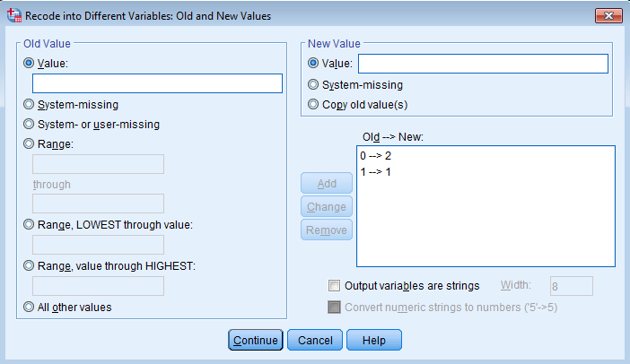Pick the Range radio option
This screenshot has height=364, width=630.
[30, 144]
